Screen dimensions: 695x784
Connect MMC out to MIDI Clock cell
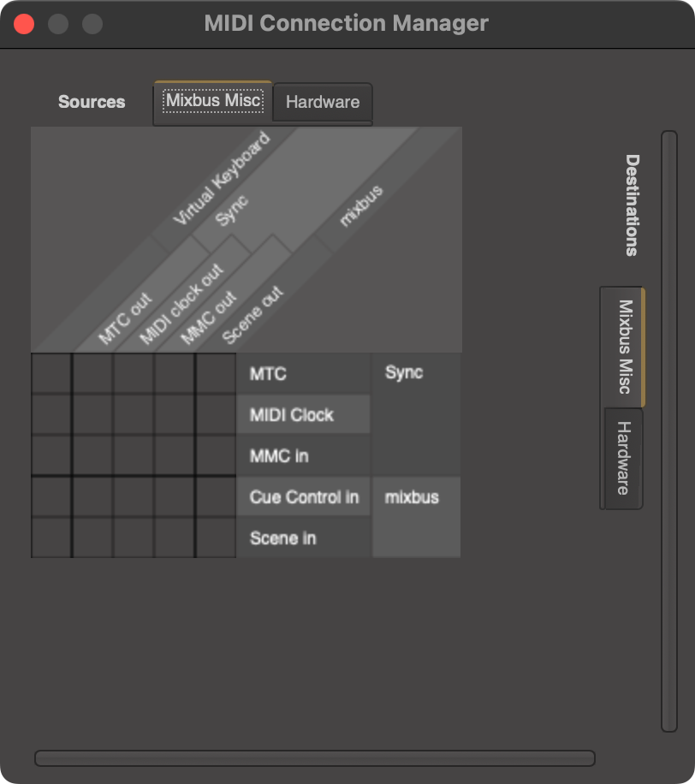pos(175,415)
